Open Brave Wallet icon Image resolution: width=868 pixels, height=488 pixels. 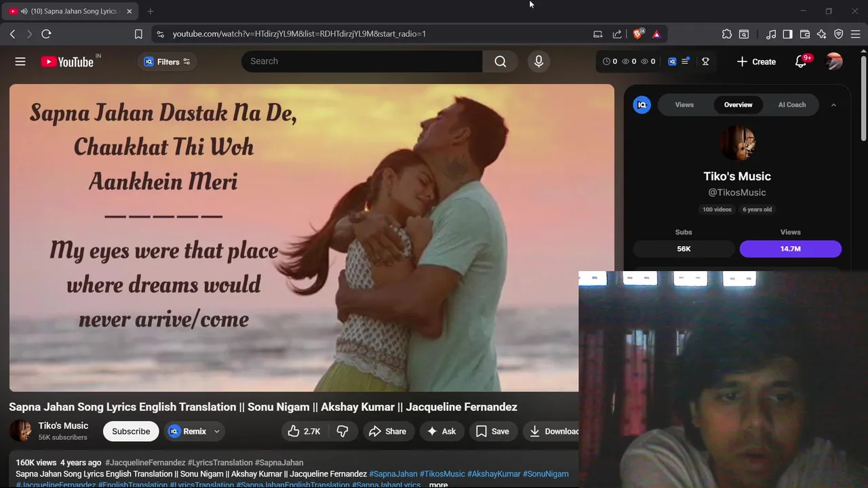tap(805, 34)
